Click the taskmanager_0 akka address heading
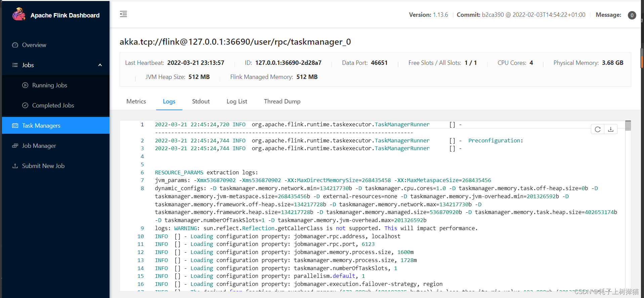Screen dimensions: 644x298 [235, 42]
